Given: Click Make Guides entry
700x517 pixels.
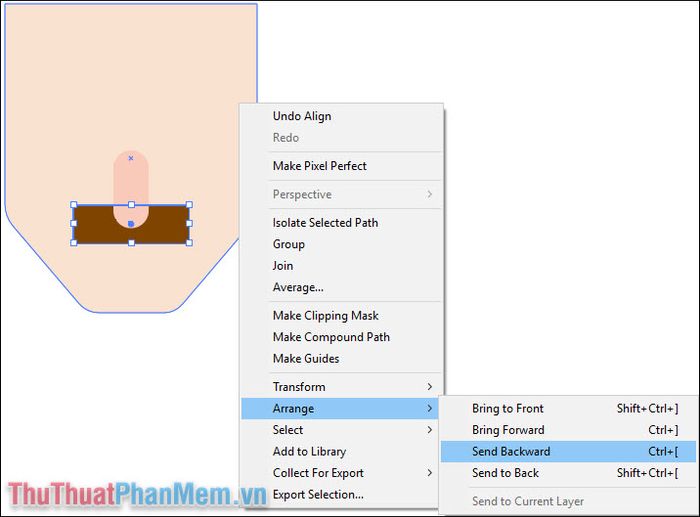Looking at the screenshot, I should coord(342,359).
